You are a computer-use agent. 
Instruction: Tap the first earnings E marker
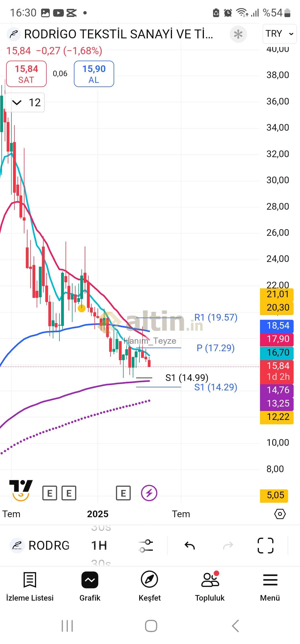[x=50, y=493]
